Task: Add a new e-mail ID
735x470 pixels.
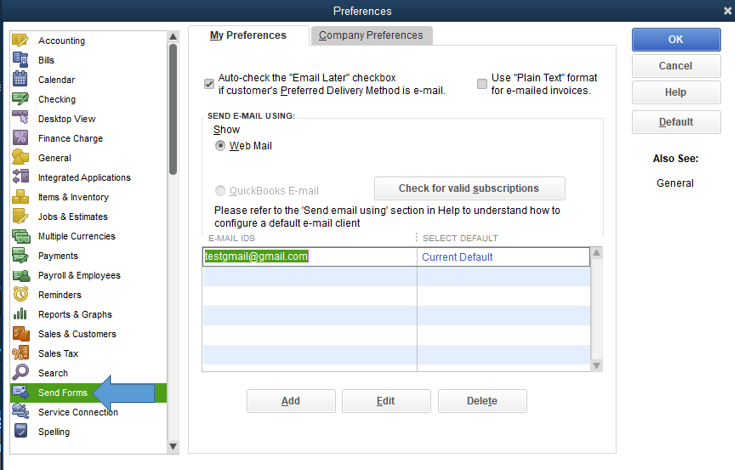Action: [291, 401]
